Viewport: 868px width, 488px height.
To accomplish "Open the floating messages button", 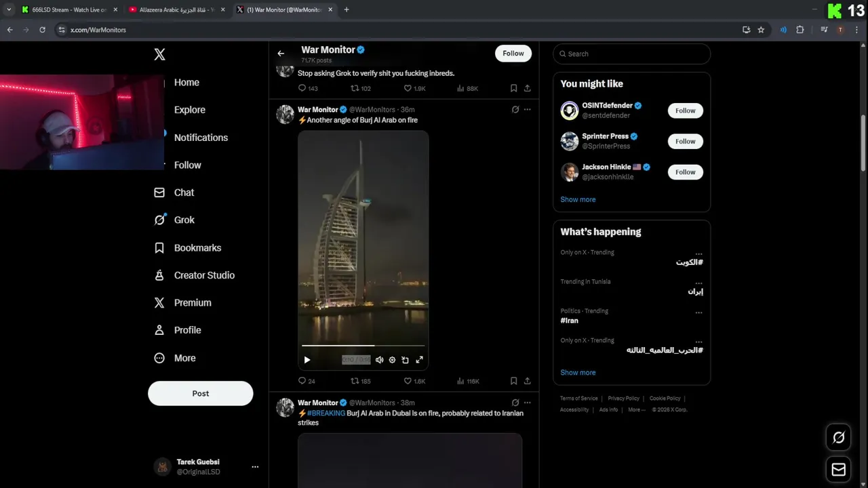I will click(839, 469).
